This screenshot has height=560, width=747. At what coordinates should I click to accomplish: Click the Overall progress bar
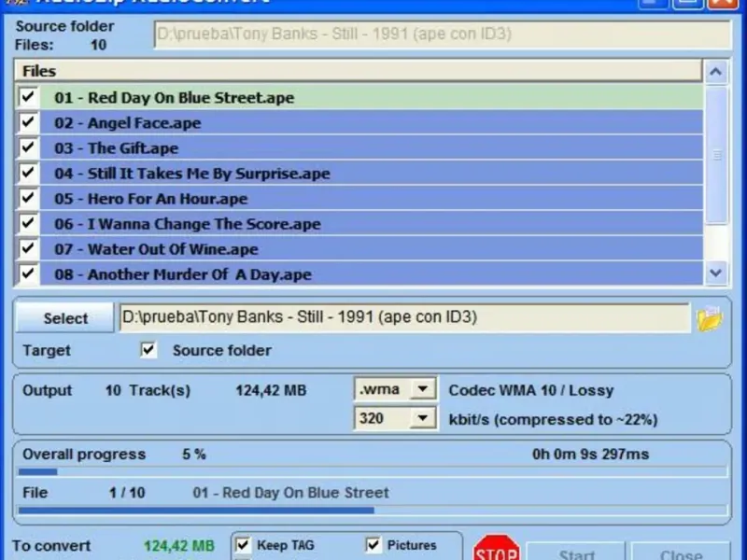click(373, 472)
